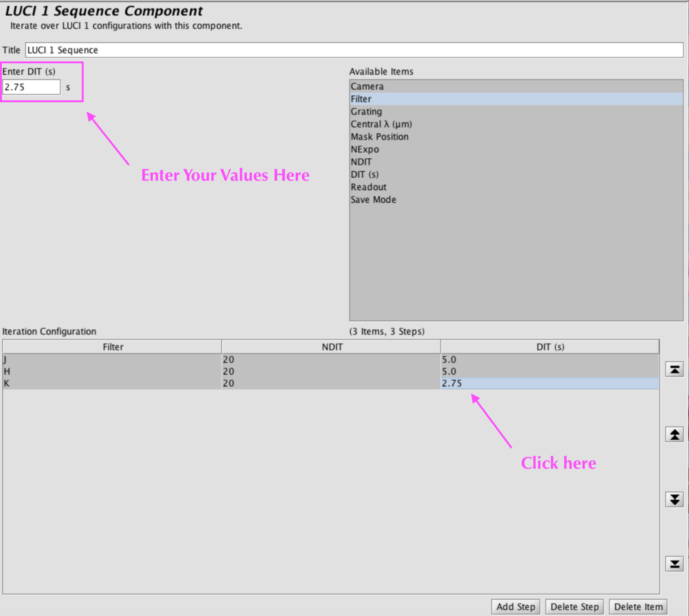The height and width of the screenshot is (616, 689).
Task: Select the H filter cell
Action: click(x=112, y=371)
